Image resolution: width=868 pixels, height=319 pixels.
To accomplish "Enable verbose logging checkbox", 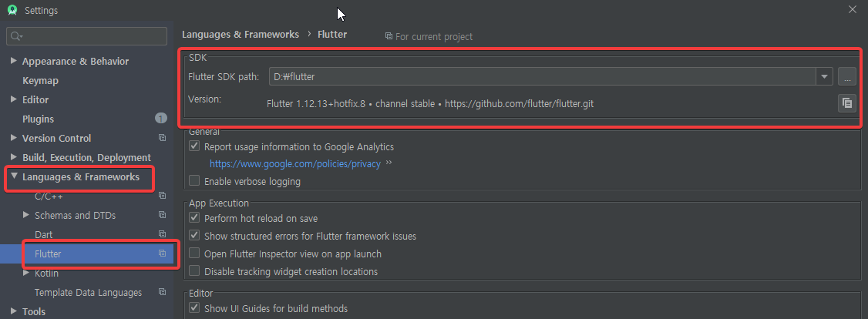I will [x=194, y=181].
